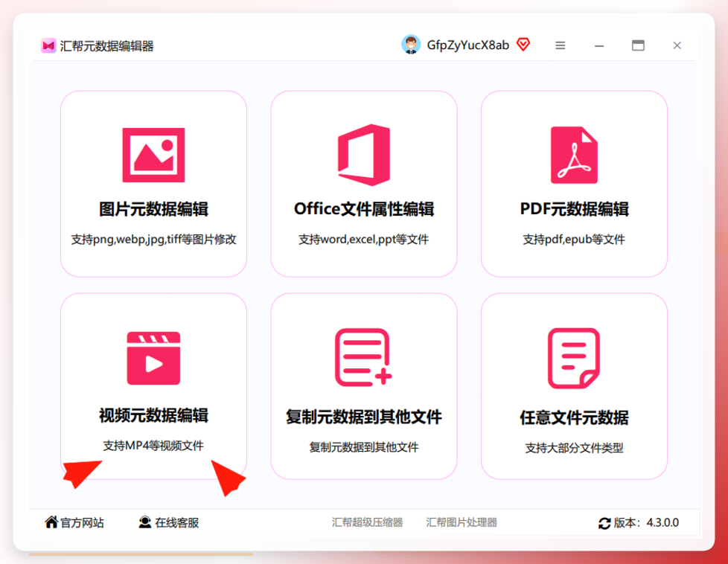Close the application window
The image size is (728, 564).
coord(677,45)
